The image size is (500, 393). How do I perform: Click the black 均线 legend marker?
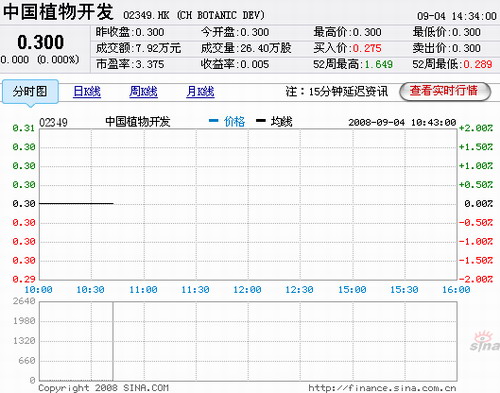[x=261, y=120]
